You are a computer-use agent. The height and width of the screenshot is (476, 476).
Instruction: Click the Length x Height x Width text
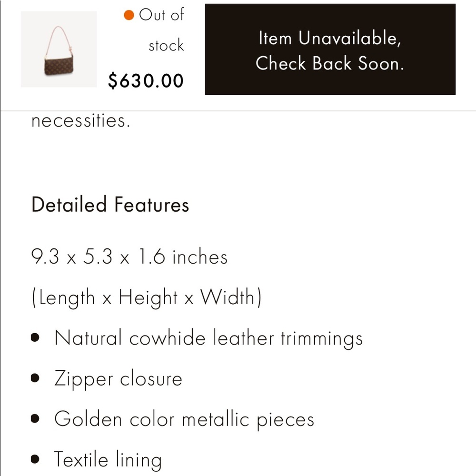(146, 297)
